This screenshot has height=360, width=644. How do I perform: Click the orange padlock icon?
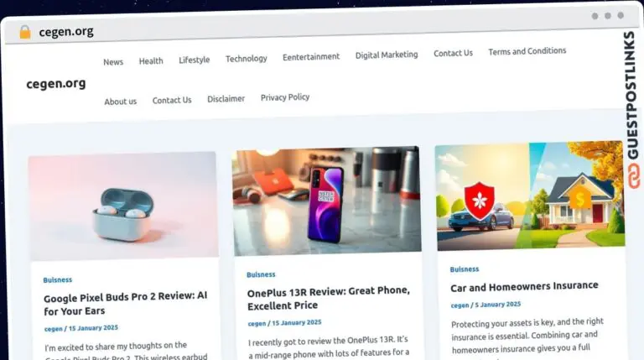[x=25, y=32]
